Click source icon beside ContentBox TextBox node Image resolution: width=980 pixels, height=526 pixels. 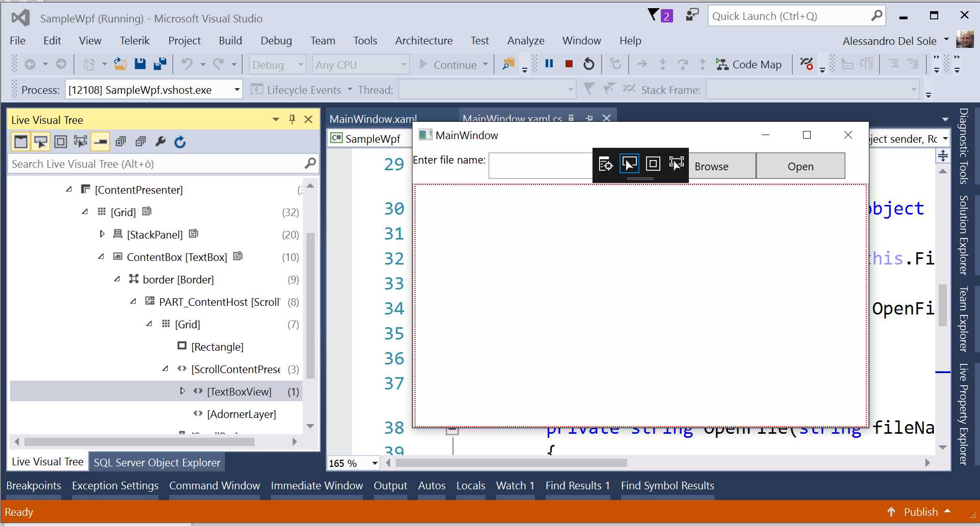point(238,256)
